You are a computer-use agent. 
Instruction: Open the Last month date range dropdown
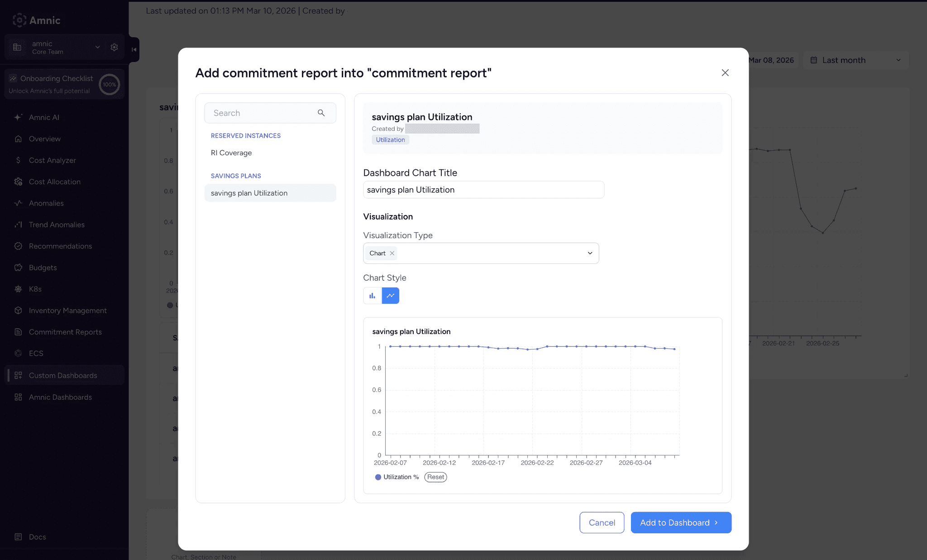pos(855,60)
